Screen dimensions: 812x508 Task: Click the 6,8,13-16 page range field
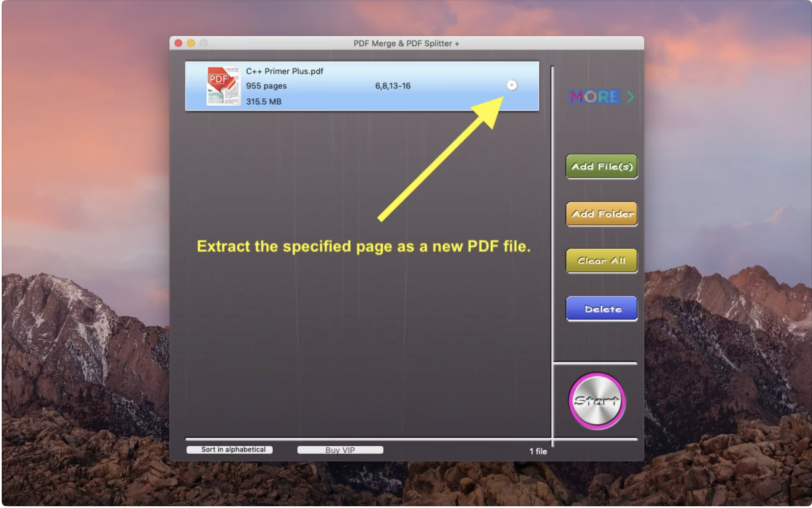393,86
